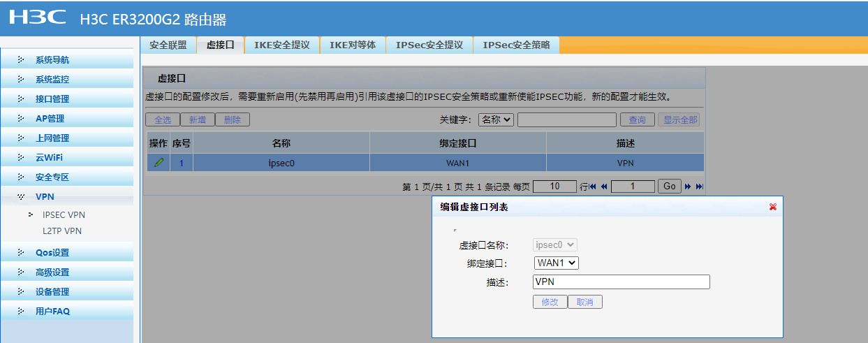Open the IKE对等体 tab
Viewport: 868px width, 343px height.
[x=353, y=45]
